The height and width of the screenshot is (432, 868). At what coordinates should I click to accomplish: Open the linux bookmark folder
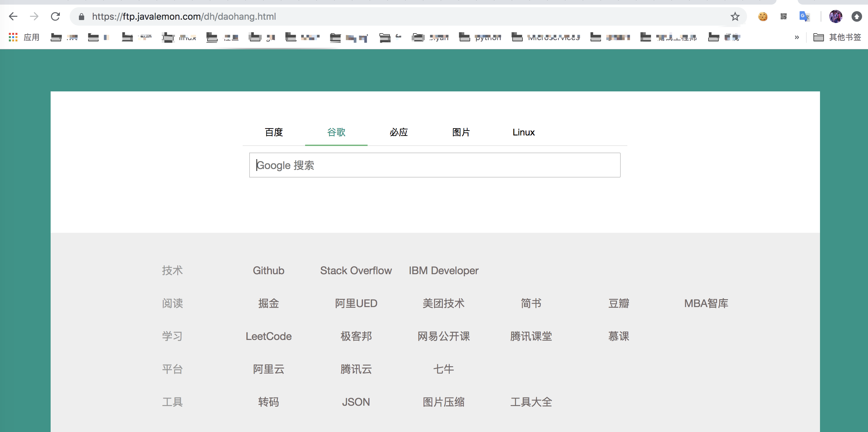(x=179, y=37)
